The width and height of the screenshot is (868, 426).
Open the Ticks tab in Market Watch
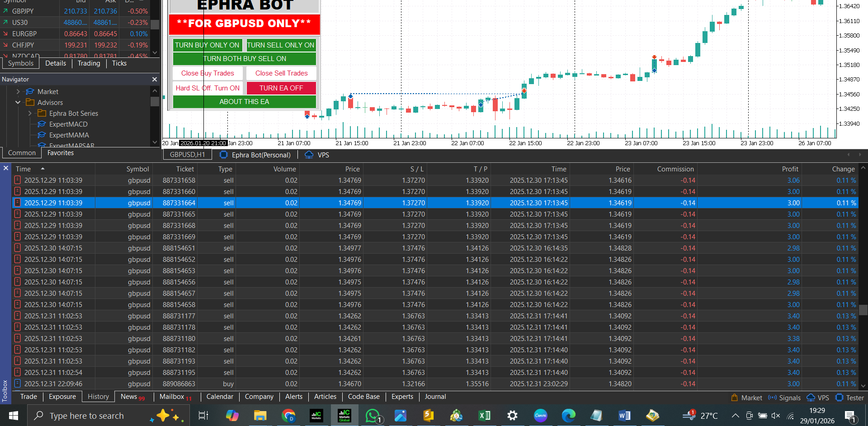point(119,63)
